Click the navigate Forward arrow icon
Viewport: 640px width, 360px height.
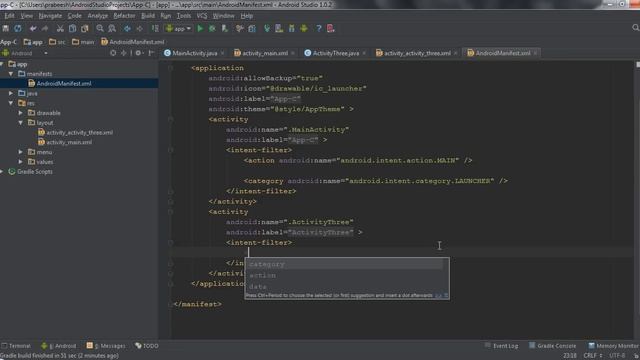point(140,29)
